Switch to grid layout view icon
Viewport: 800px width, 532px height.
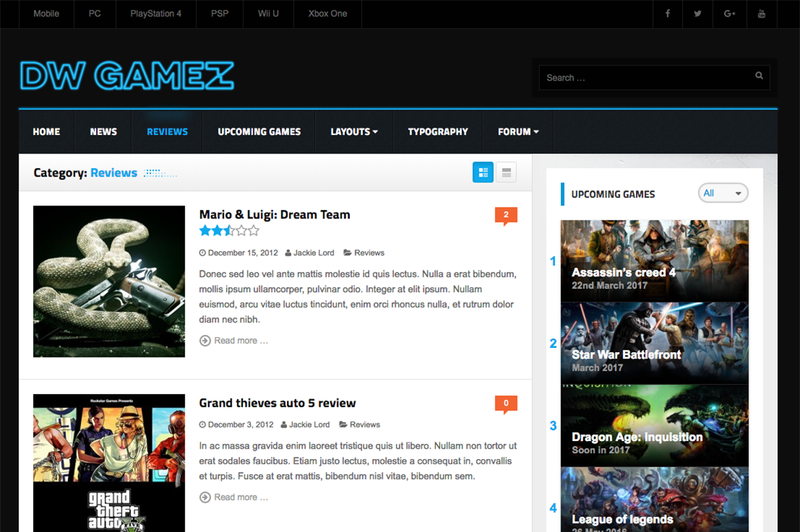point(483,172)
